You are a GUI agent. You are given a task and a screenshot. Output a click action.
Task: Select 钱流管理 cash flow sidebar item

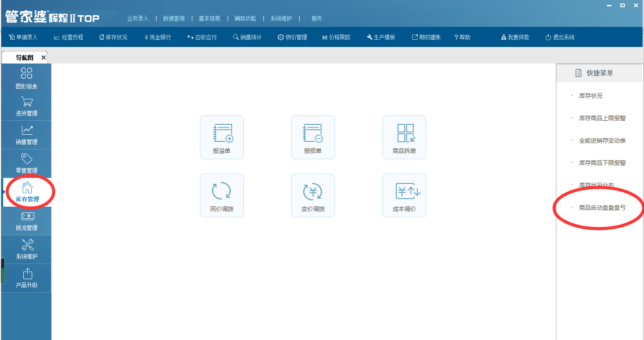[x=27, y=221]
